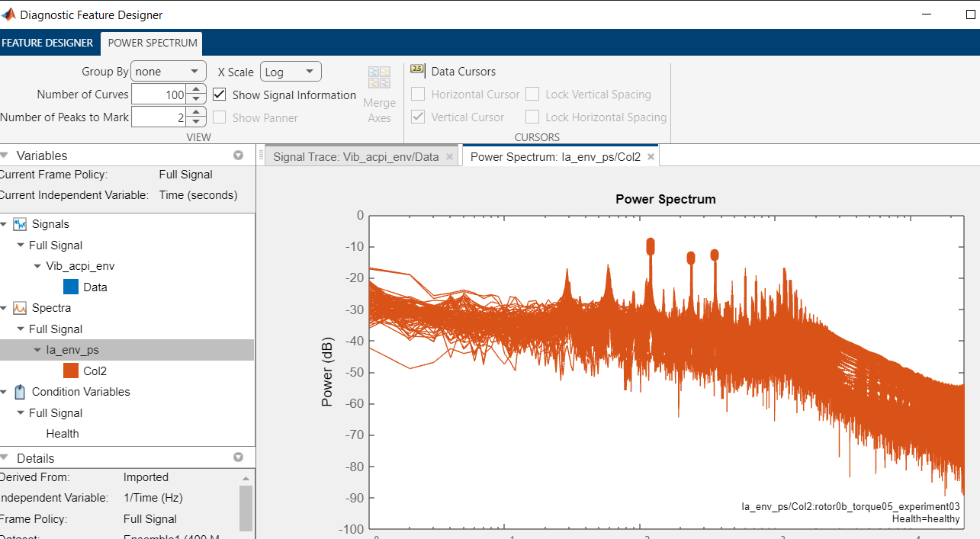The image size is (980, 539).
Task: Collapse the Condition Variables node arrow
Action: (5, 392)
